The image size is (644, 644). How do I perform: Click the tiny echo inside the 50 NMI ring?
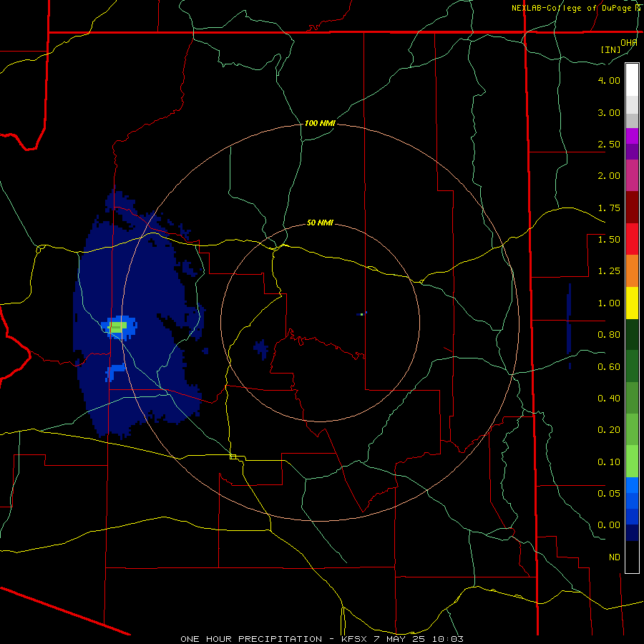[x=361, y=314]
